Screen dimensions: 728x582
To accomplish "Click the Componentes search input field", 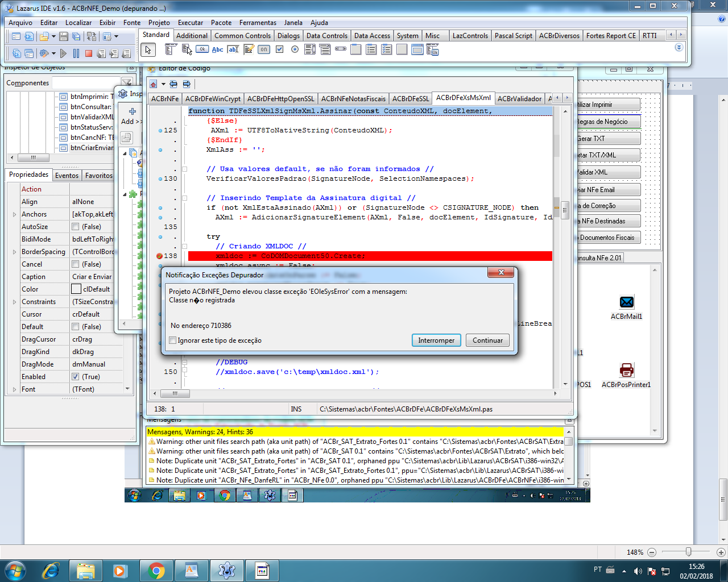I will click(x=86, y=83).
